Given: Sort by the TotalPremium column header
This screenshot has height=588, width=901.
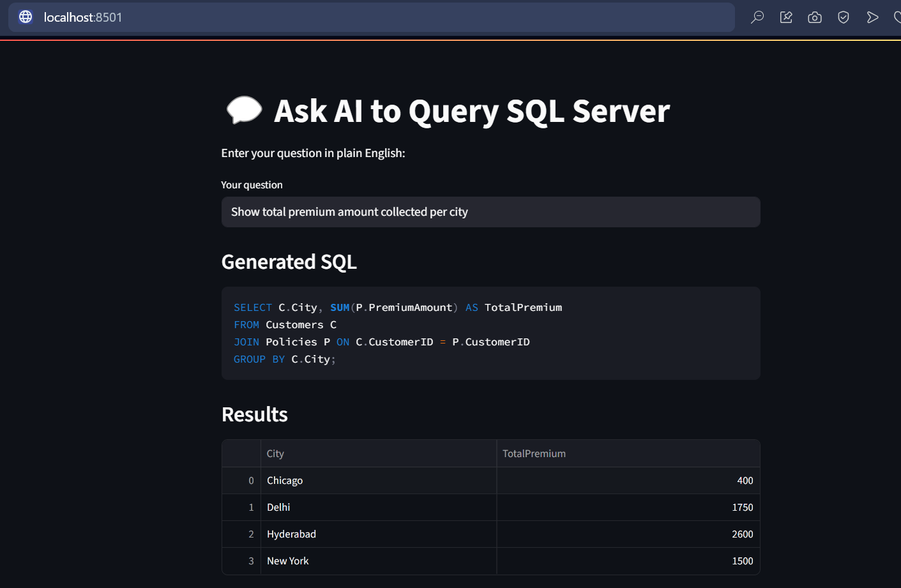Looking at the screenshot, I should [x=628, y=453].
